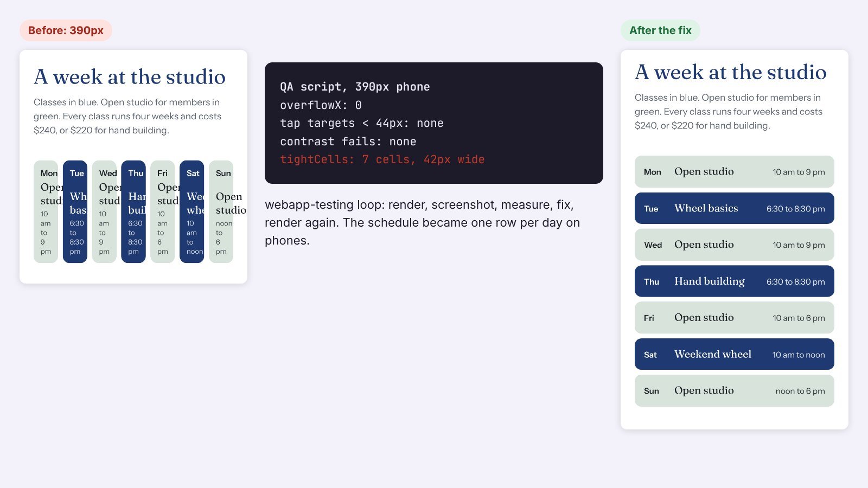The image size is (868, 488).
Task: Select the Tue column in the Before schedule
Action: click(x=75, y=211)
